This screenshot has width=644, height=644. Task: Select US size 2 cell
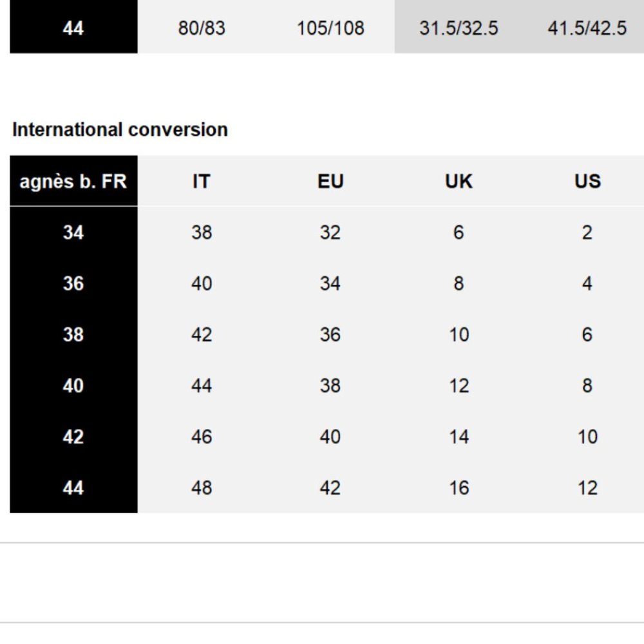[x=587, y=232]
